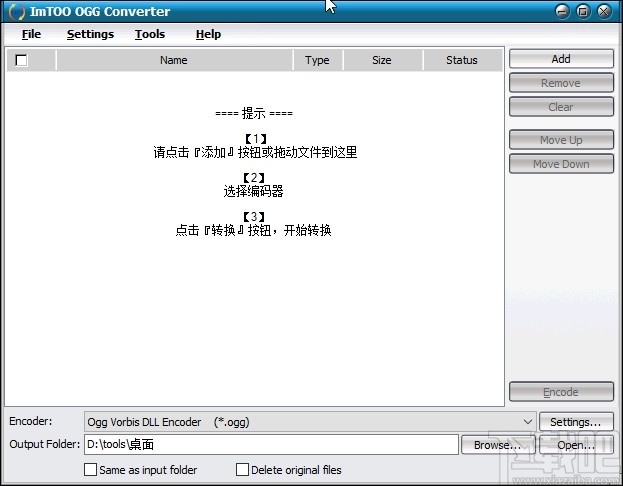Click the Output Folder path field
The image size is (623, 486).
[271, 444]
